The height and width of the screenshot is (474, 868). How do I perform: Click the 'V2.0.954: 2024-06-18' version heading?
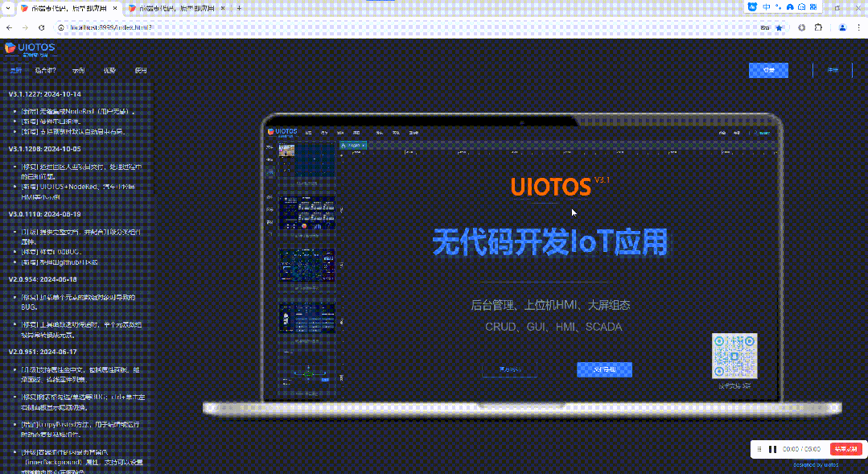coord(43,279)
